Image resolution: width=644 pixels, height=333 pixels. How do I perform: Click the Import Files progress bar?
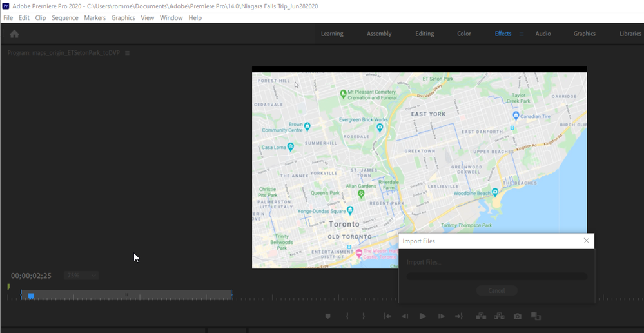click(x=496, y=277)
